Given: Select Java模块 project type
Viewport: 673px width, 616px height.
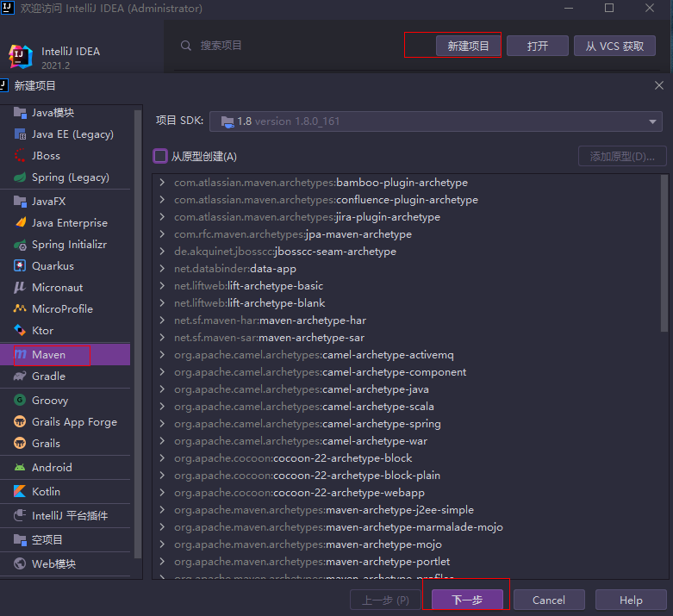Looking at the screenshot, I should pos(65,113).
